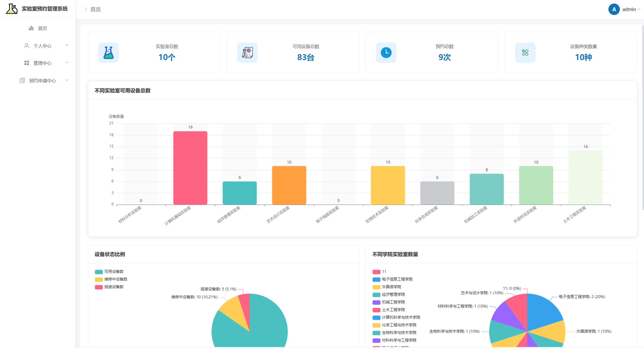
Task: Open 首页 in the sidebar
Action: point(38,28)
